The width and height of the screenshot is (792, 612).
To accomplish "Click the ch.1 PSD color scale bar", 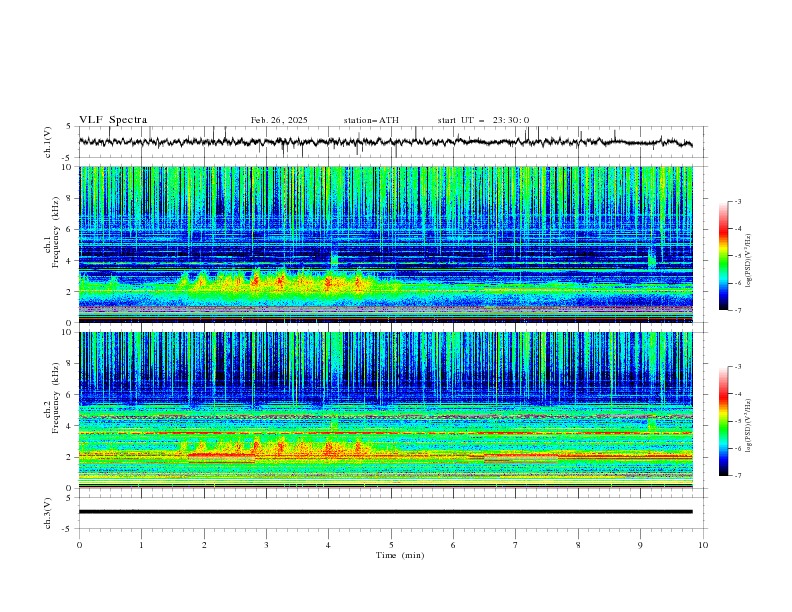I will [723, 256].
